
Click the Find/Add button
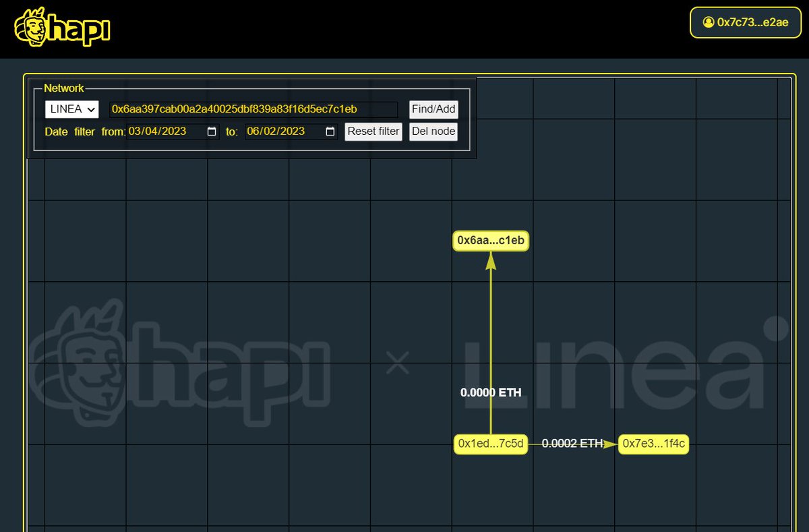pos(433,109)
